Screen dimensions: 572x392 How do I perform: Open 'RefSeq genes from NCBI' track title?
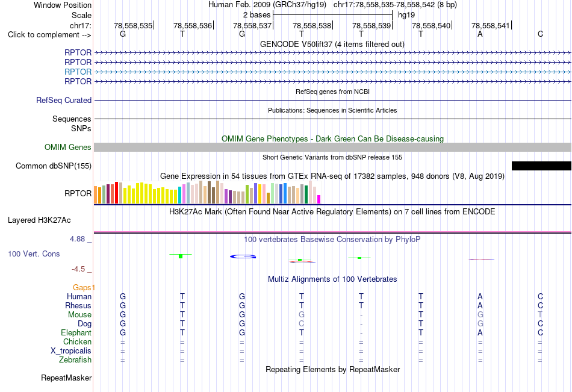332,92
